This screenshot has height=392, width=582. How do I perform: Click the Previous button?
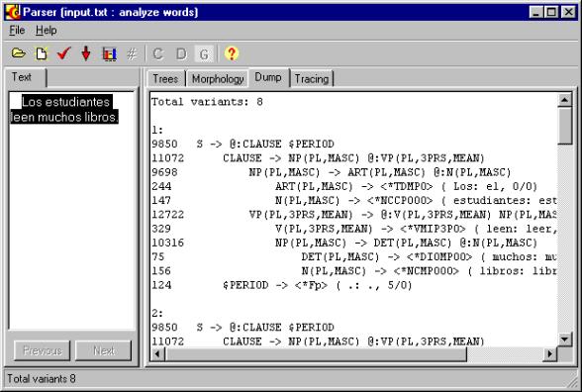click(43, 350)
